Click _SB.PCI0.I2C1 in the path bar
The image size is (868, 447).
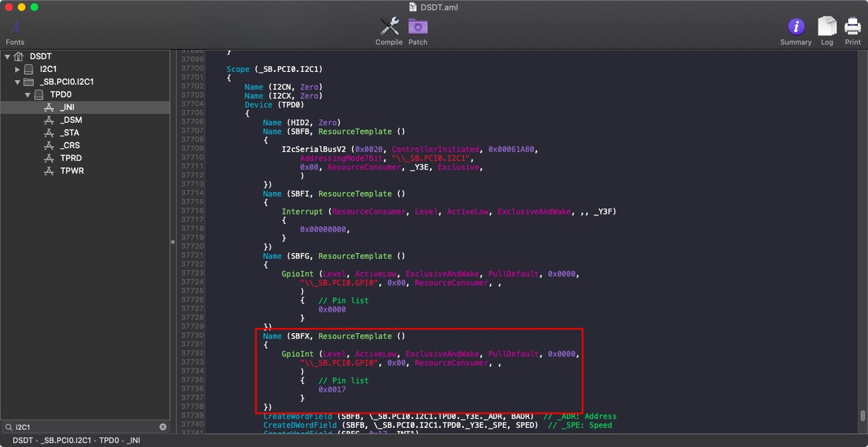coord(66,441)
